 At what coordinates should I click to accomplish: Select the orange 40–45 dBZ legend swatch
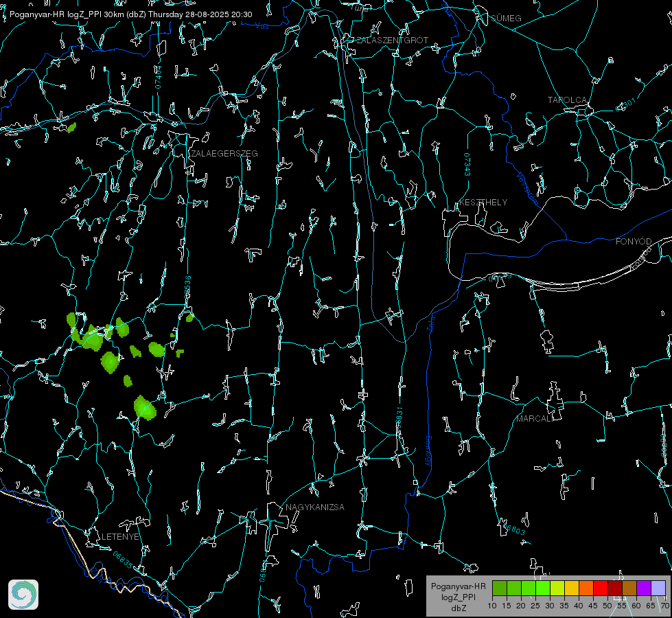(x=586, y=588)
